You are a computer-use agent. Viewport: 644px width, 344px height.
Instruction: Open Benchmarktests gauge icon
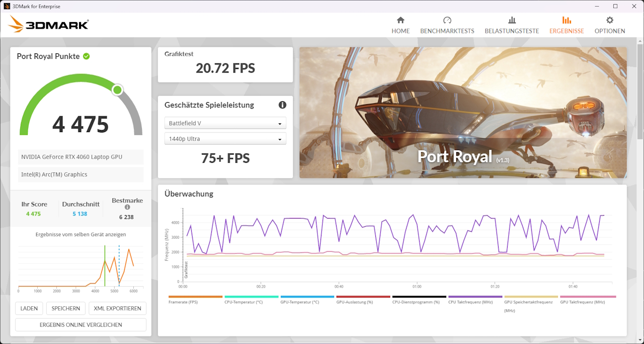[447, 20]
